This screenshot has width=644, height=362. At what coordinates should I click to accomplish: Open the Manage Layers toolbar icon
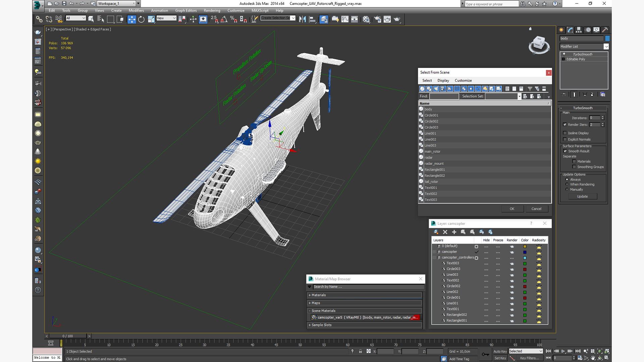324,19
